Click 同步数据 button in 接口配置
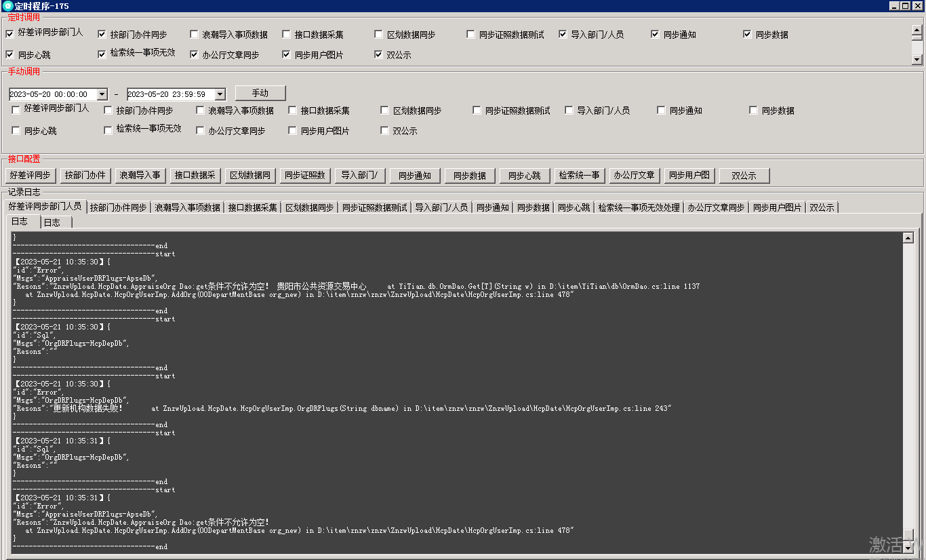 click(470, 176)
